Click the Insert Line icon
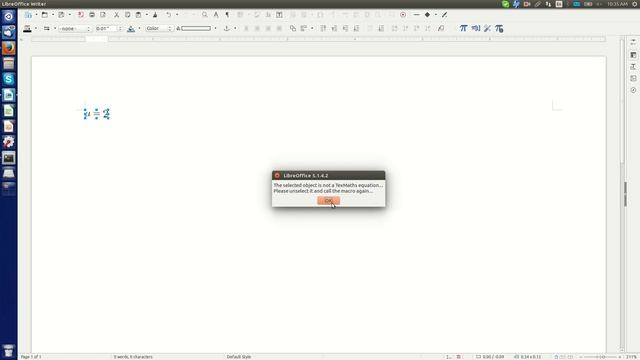Viewport: 640px width, 360px height. 416,15
